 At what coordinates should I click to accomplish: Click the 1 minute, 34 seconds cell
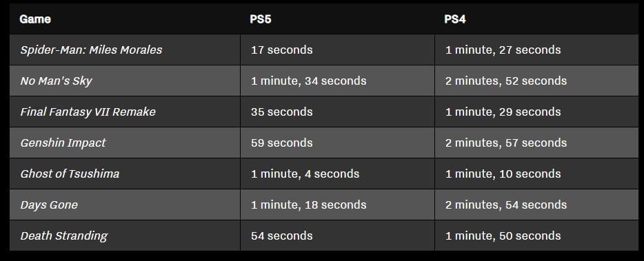click(337, 81)
